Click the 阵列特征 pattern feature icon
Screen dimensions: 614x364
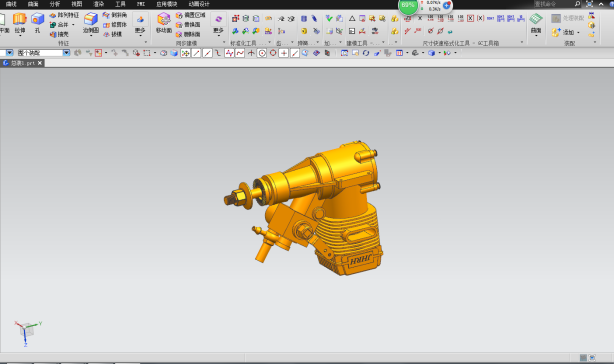coord(52,15)
